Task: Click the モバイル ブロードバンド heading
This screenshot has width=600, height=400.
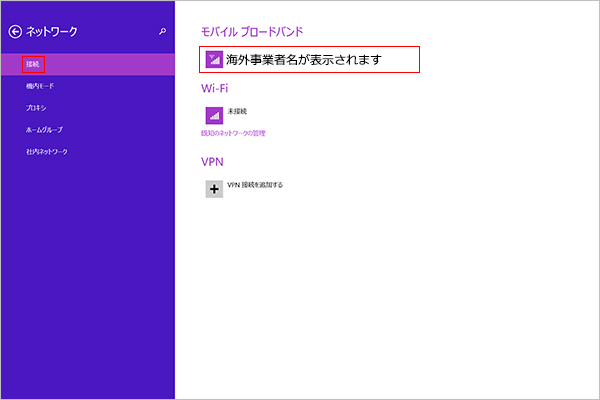Action: (252, 32)
